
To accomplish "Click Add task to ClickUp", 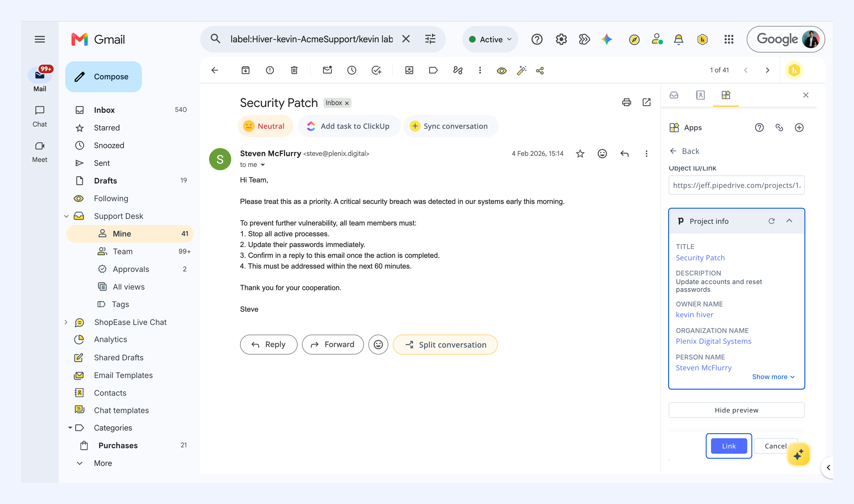I will click(x=349, y=126).
